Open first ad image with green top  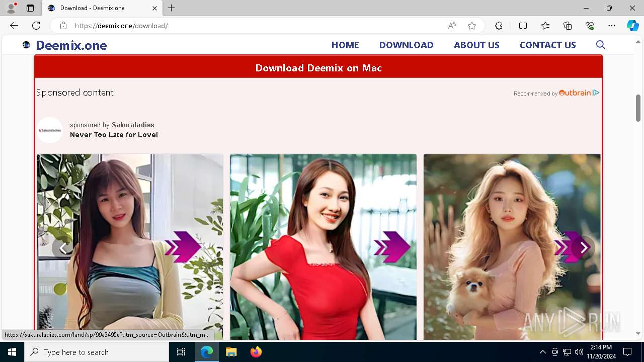coord(130,247)
